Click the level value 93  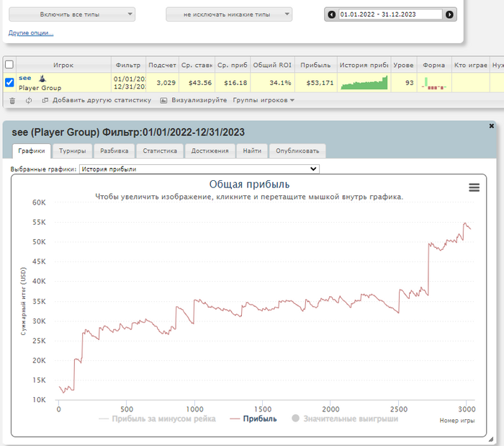(409, 83)
